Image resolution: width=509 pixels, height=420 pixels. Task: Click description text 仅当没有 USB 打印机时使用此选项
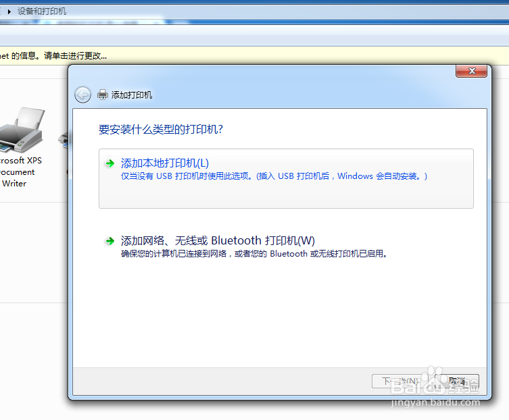point(274,176)
